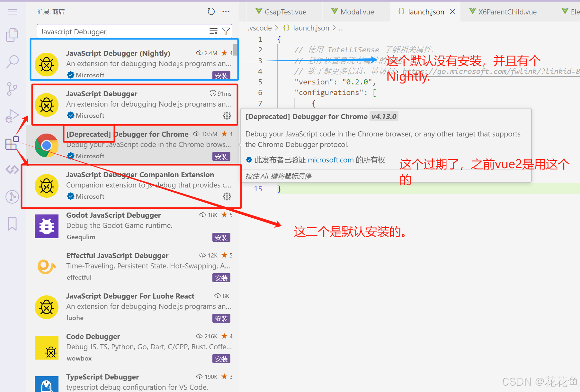Open the extensions view more actions menu

(x=226, y=12)
